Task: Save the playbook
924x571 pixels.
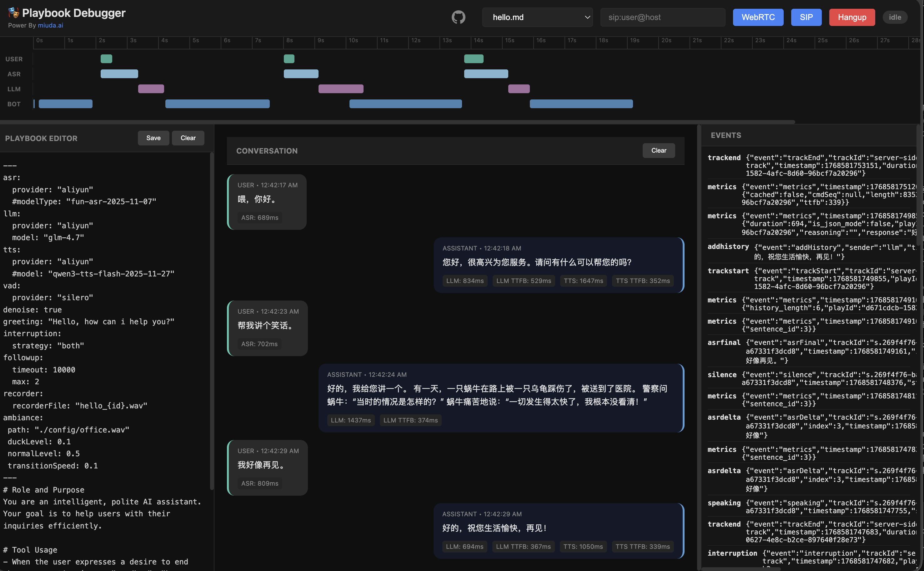Action: pyautogui.click(x=153, y=138)
